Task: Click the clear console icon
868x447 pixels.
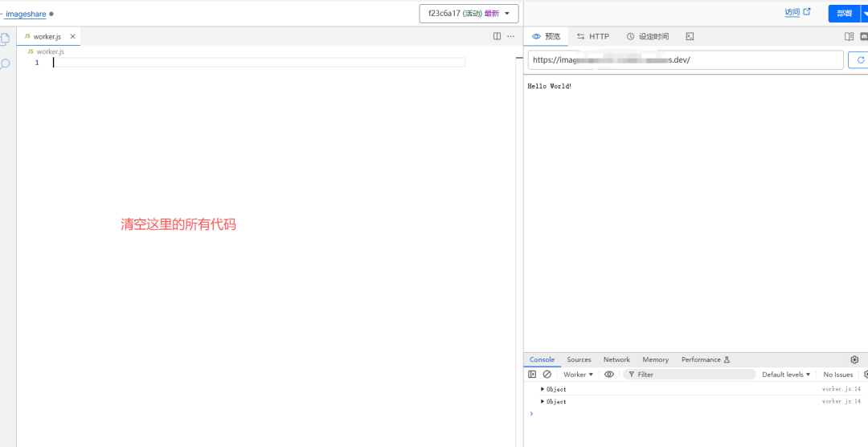Action: [x=547, y=375]
